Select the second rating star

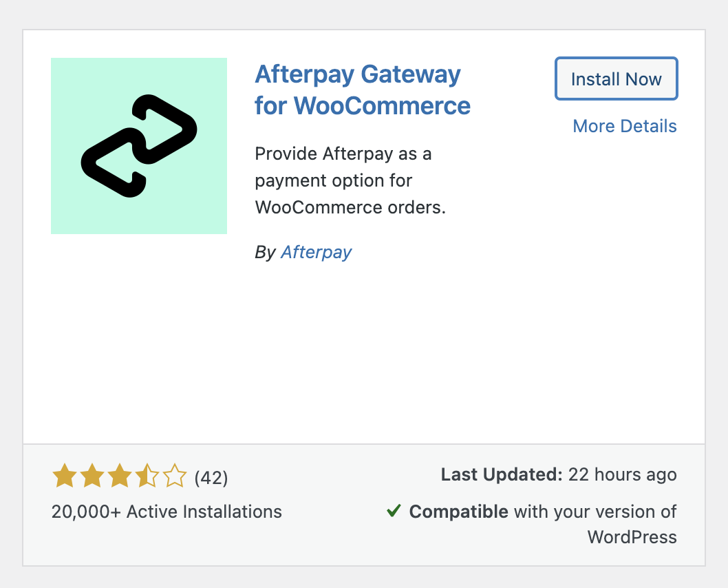click(x=91, y=476)
